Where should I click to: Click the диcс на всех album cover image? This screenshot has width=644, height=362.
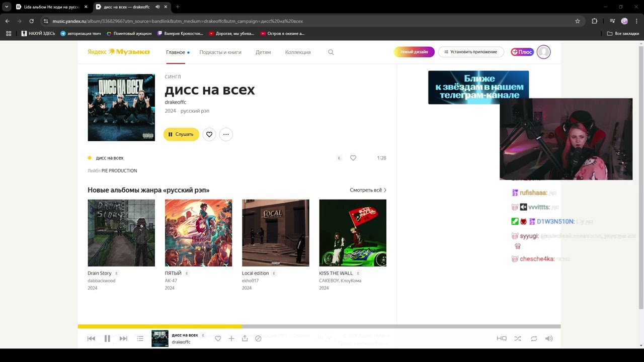(121, 108)
